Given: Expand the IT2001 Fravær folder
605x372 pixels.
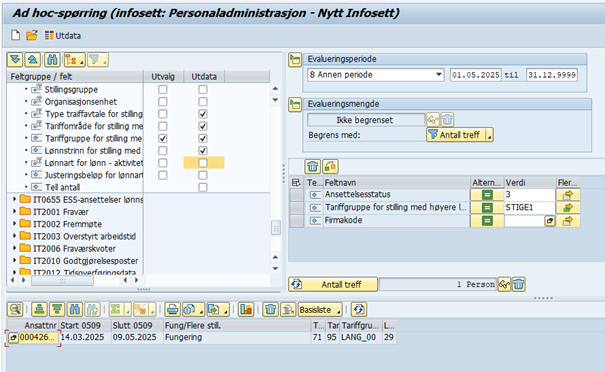Looking at the screenshot, I should 14,211.
